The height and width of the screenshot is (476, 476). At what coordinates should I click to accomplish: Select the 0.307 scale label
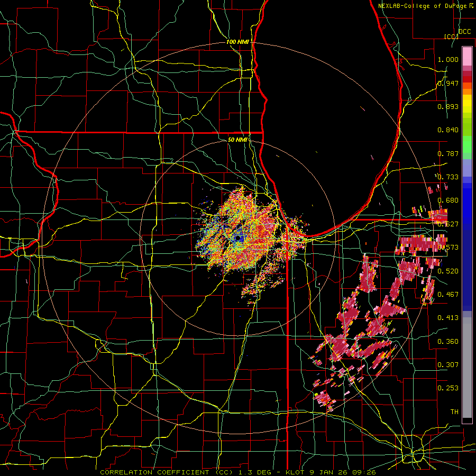448,364
